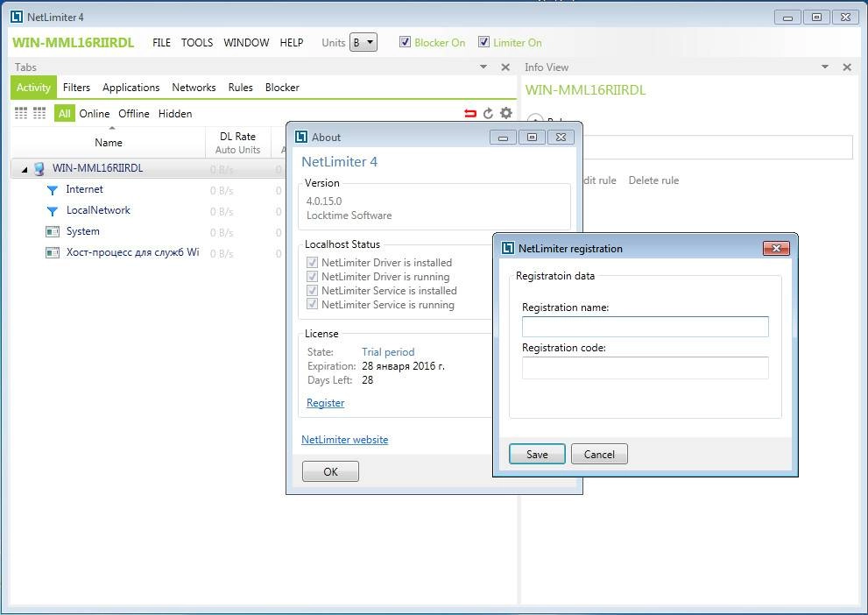Click the logo icon in About title bar
Viewport: 868px width, 615px height.
click(301, 137)
